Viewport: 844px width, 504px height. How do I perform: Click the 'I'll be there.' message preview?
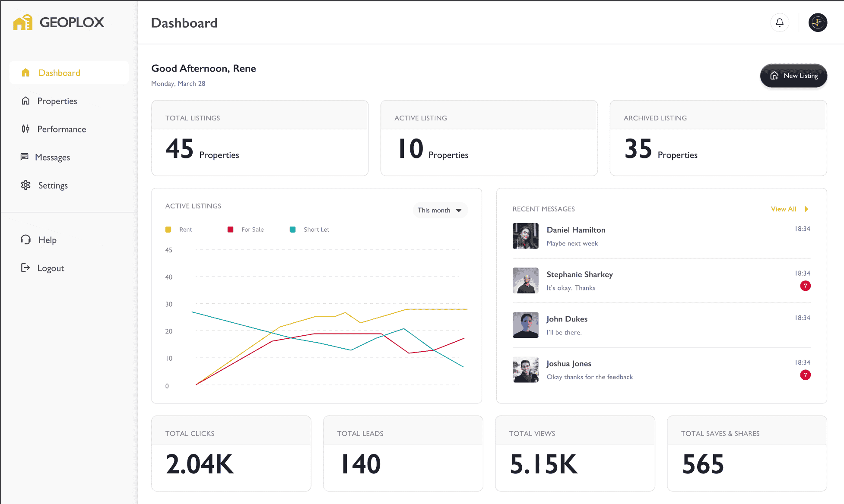click(x=564, y=332)
